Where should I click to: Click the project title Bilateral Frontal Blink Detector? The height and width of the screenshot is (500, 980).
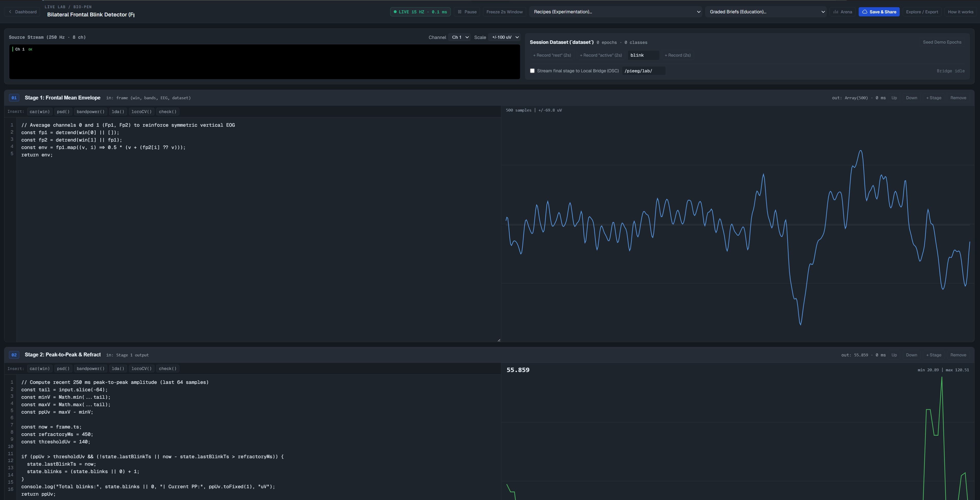coord(91,14)
